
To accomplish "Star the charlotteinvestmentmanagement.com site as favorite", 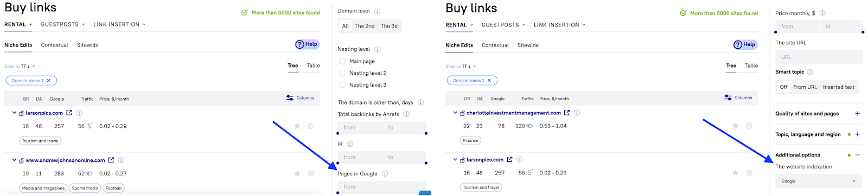I will click(x=736, y=126).
